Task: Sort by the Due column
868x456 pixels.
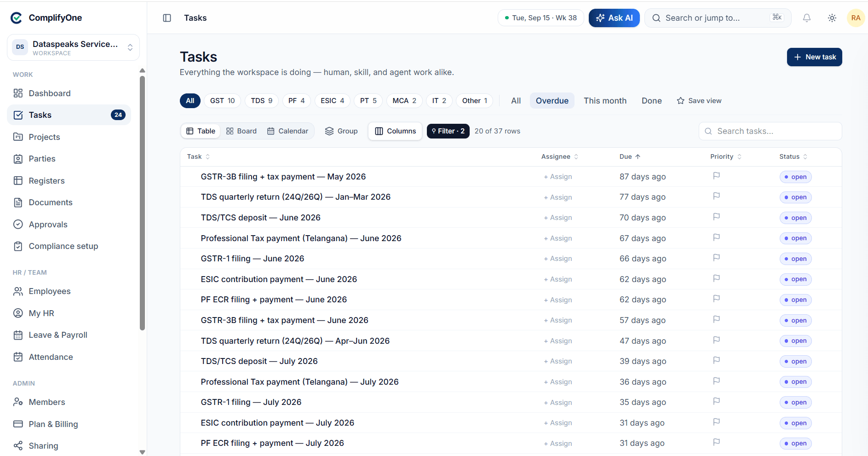Action: [630, 157]
